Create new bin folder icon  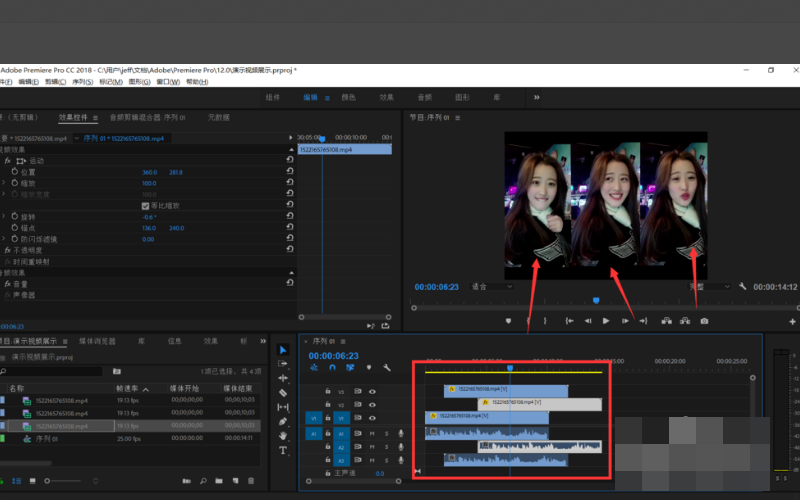click(x=219, y=481)
